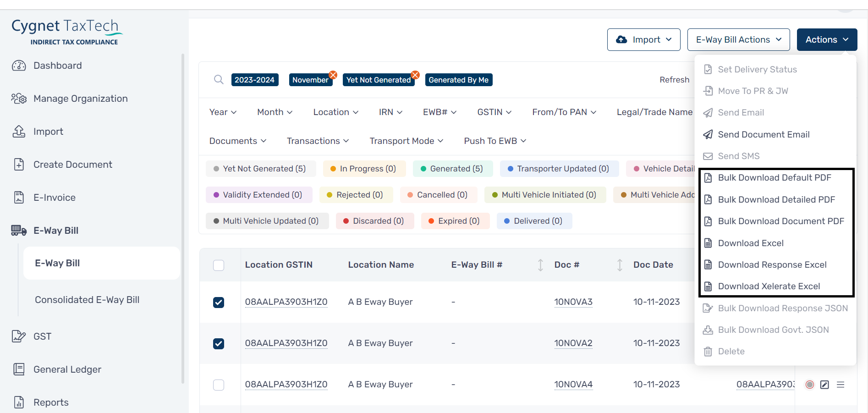Image resolution: width=868 pixels, height=413 pixels.
Task: Click the GST pen icon in sidebar
Action: pos(19,336)
